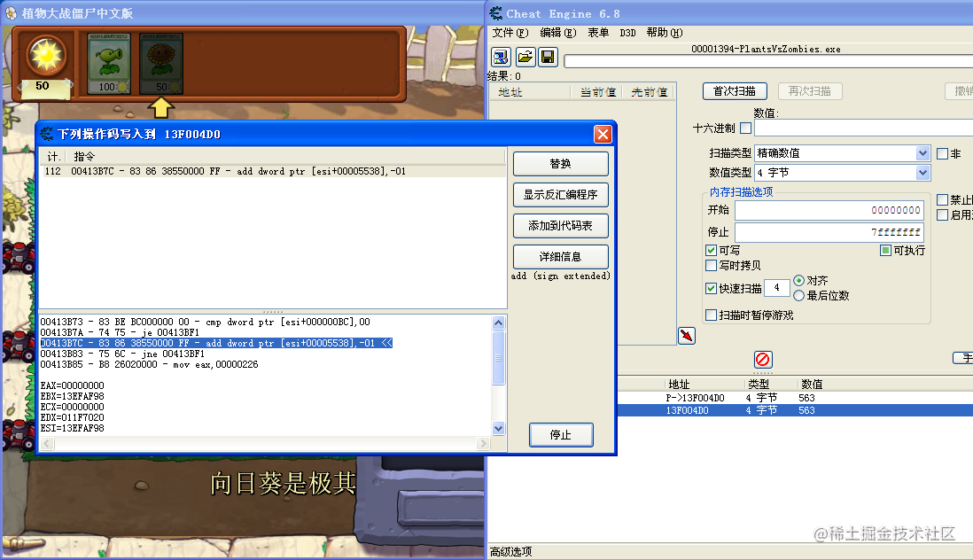
Task: Click disassembly line 00413B85 mov eax
Action: pos(149,364)
